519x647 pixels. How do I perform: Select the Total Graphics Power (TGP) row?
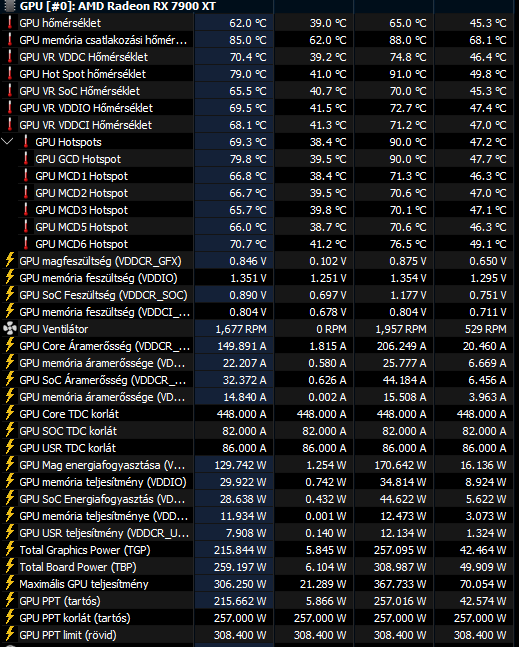(260, 550)
